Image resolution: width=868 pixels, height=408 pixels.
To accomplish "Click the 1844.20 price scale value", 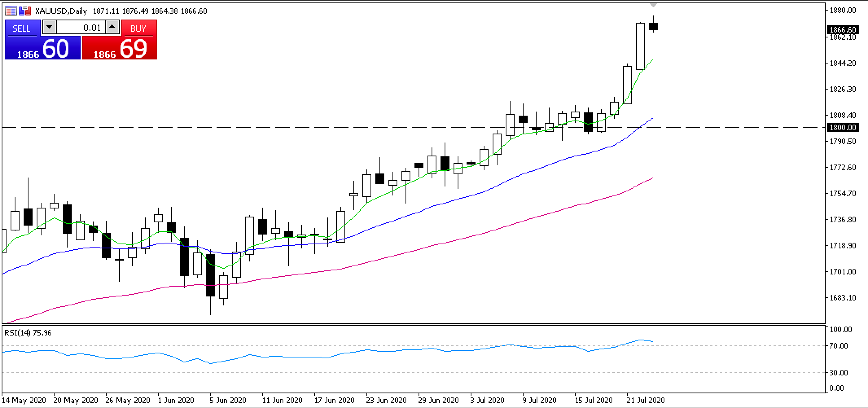I will (x=843, y=63).
